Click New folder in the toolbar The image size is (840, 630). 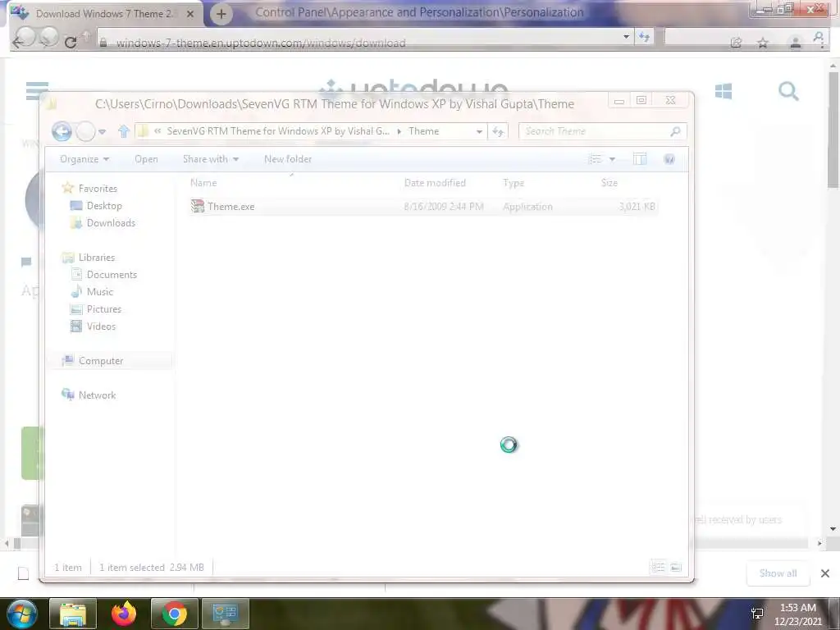[288, 159]
